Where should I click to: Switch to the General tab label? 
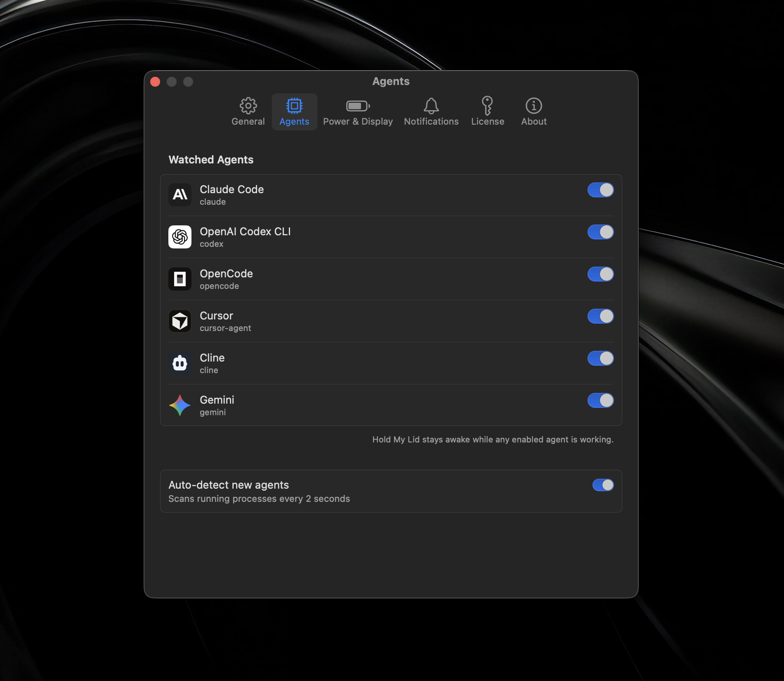(248, 121)
